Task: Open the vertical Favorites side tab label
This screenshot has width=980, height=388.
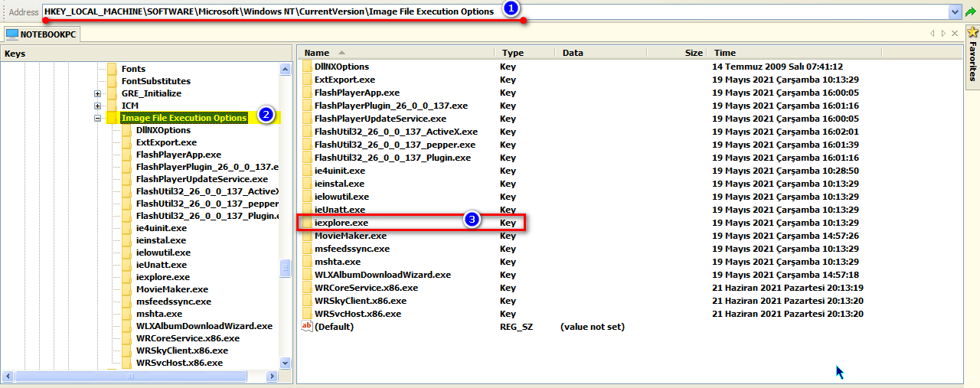Action: tap(972, 61)
